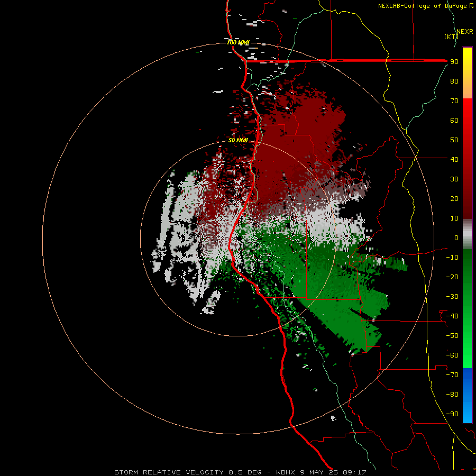The image size is (476, 476).
Task: Click 'STORM RELATIVE VELOCITY' caption text
Action: click(x=169, y=472)
